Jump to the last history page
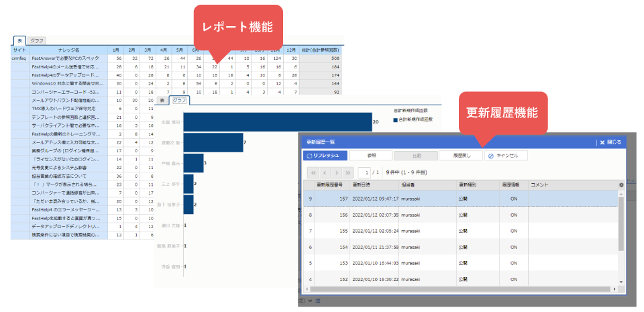The image size is (644, 312). pyautogui.click(x=347, y=172)
